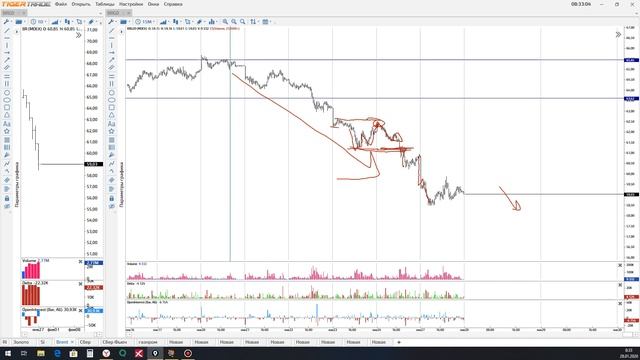Select the parallel horizontal lines tool in main sidebar
Image resolution: width=640 pixels, height=360 pixels.
111,76
